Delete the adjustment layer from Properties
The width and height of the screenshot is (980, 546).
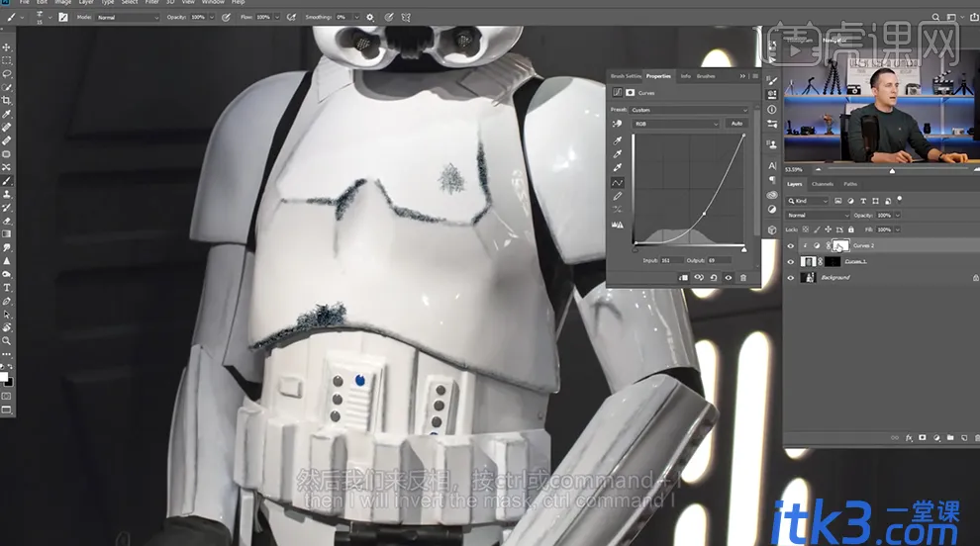pyautogui.click(x=743, y=277)
